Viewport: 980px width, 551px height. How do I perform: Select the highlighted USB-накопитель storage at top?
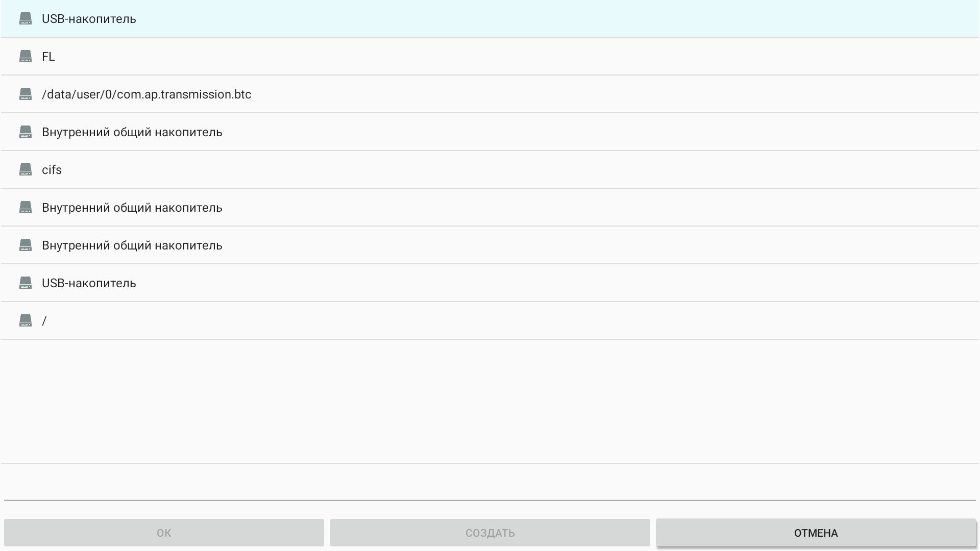(x=89, y=19)
